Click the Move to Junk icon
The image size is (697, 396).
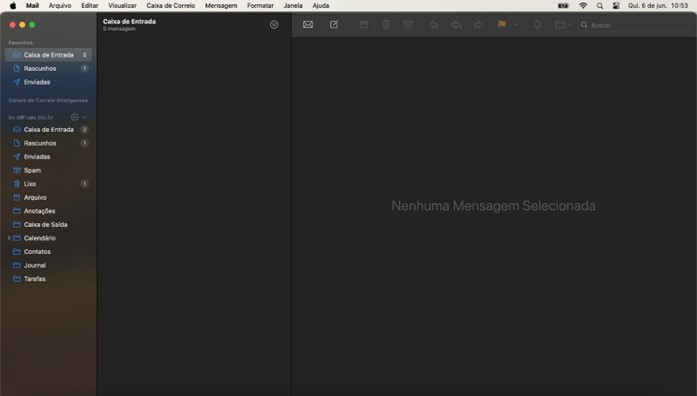click(x=408, y=25)
